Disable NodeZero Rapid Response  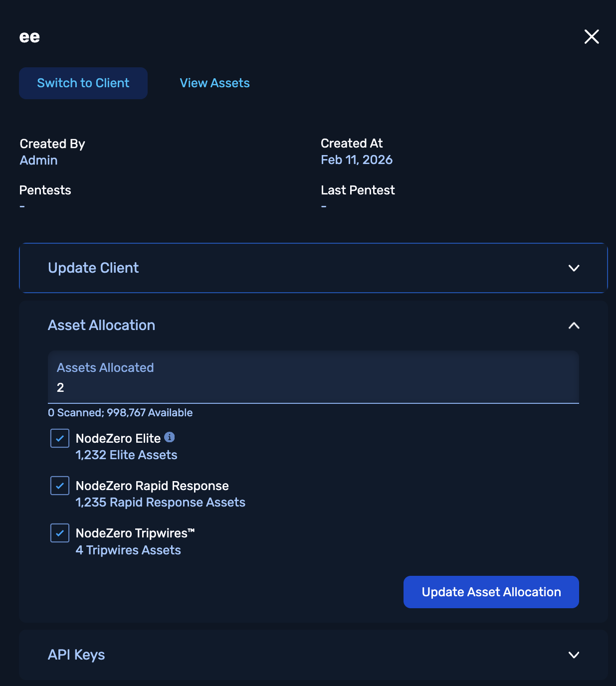(x=59, y=486)
